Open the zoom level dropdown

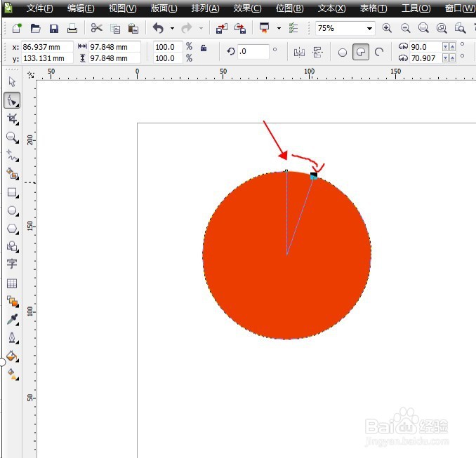tap(369, 29)
